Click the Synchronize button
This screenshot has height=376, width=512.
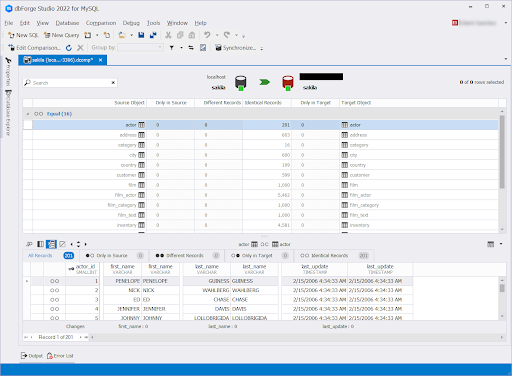[x=236, y=48]
